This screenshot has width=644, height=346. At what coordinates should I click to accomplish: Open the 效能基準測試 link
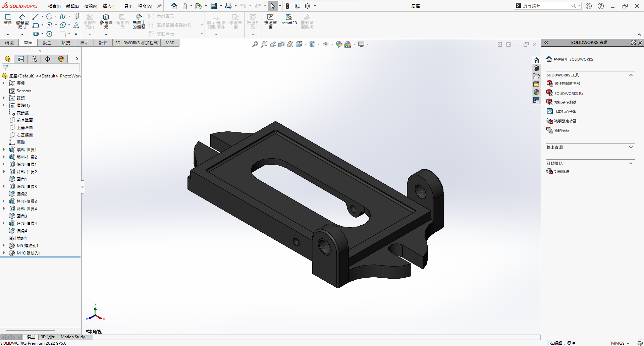point(565,102)
